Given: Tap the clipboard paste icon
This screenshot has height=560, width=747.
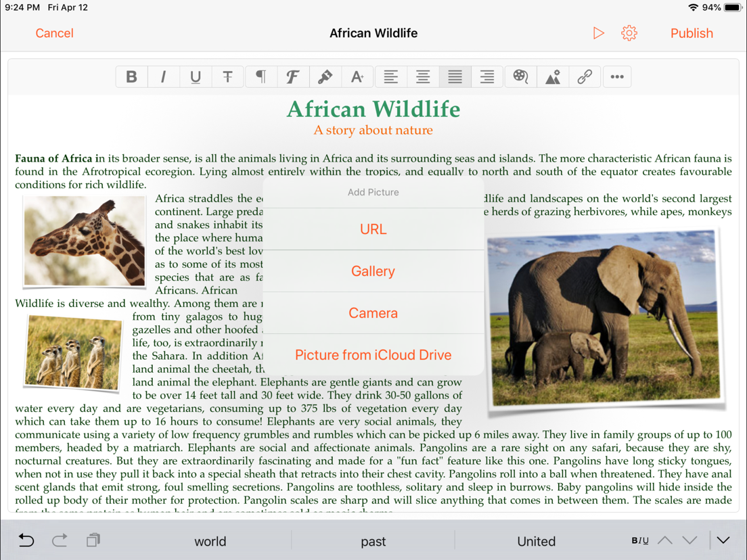Looking at the screenshot, I should tap(93, 540).
